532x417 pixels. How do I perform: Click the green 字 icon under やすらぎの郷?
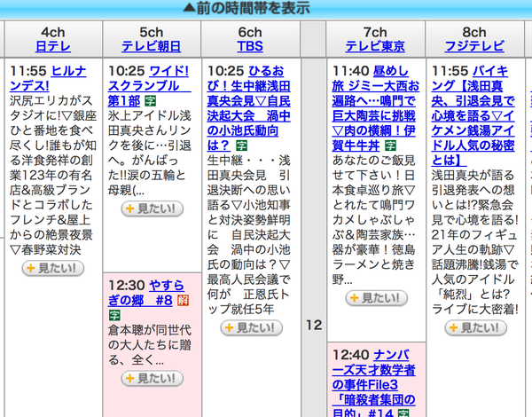pos(114,315)
